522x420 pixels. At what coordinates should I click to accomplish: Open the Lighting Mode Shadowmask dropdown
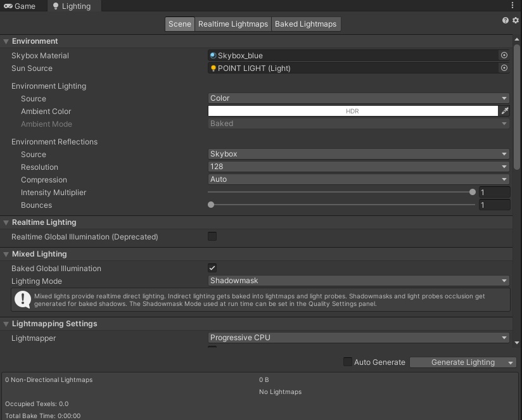[x=359, y=281]
